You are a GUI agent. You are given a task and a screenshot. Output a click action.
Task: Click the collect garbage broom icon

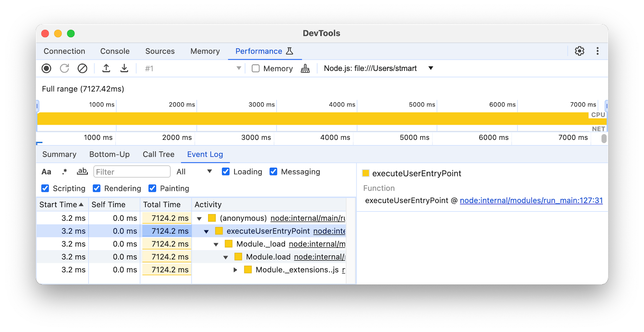tap(305, 68)
